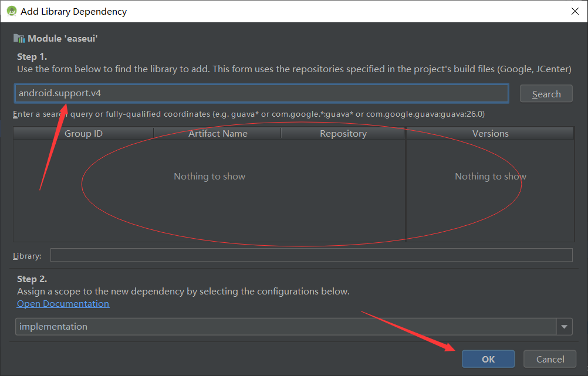Click the Library text field
Screen dimensions: 588x376
(311, 255)
